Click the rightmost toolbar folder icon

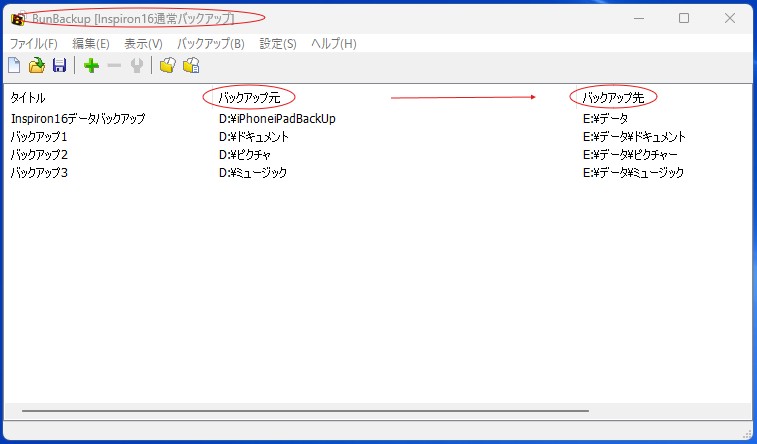[191, 66]
